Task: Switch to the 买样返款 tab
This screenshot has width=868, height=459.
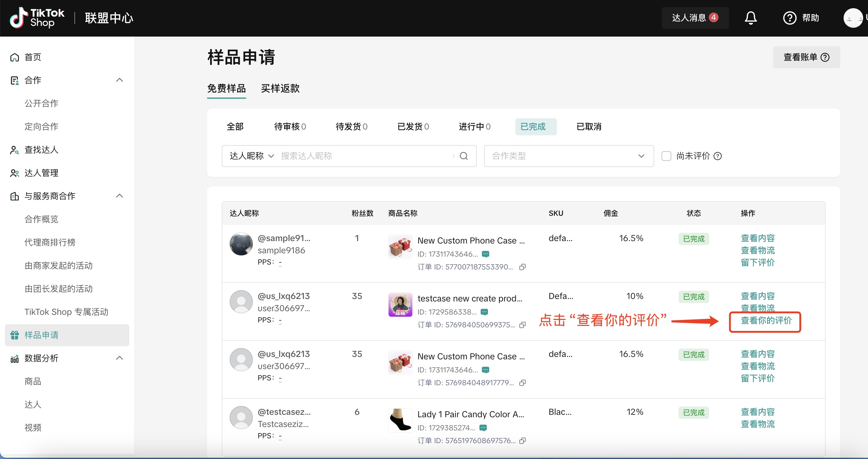Action: (280, 88)
